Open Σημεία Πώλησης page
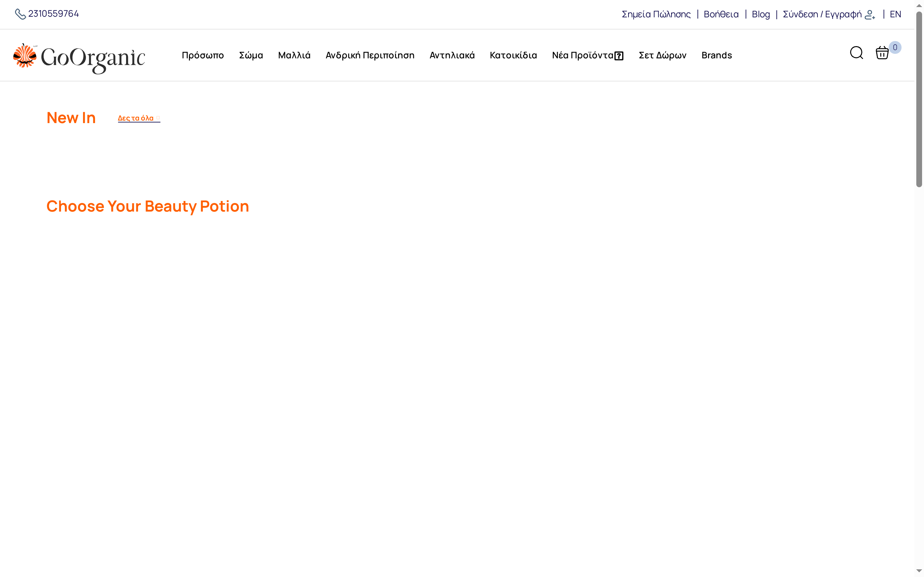This screenshot has width=924, height=577. tap(656, 14)
